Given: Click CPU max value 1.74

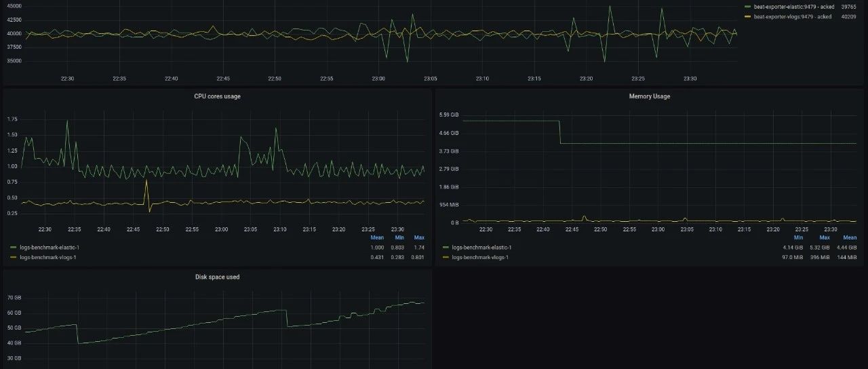Looking at the screenshot, I should (419, 248).
